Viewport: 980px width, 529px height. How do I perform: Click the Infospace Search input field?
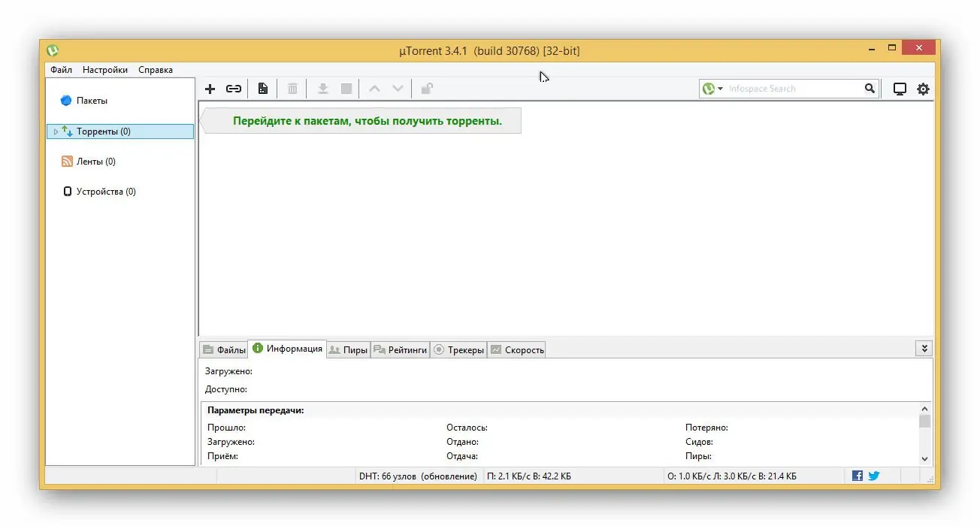pyautogui.click(x=793, y=89)
